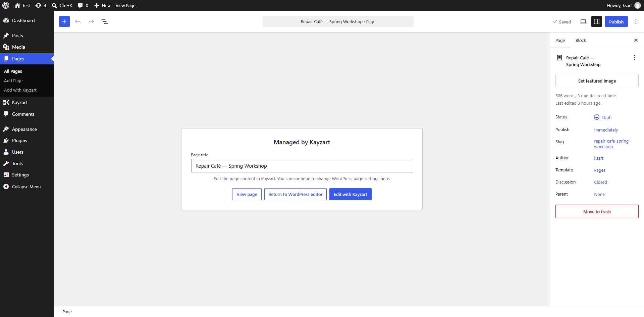Image resolution: width=644 pixels, height=317 pixels.
Task: Go to Comments in the sidebar
Action: point(27,114)
